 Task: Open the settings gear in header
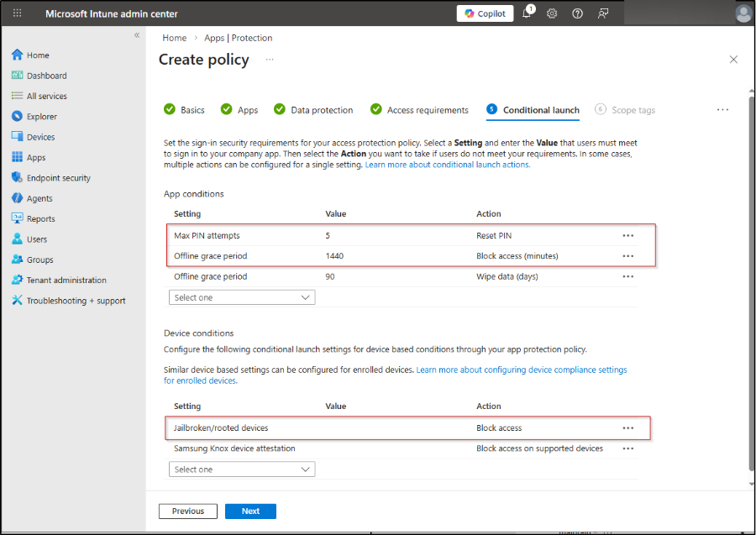tap(552, 14)
